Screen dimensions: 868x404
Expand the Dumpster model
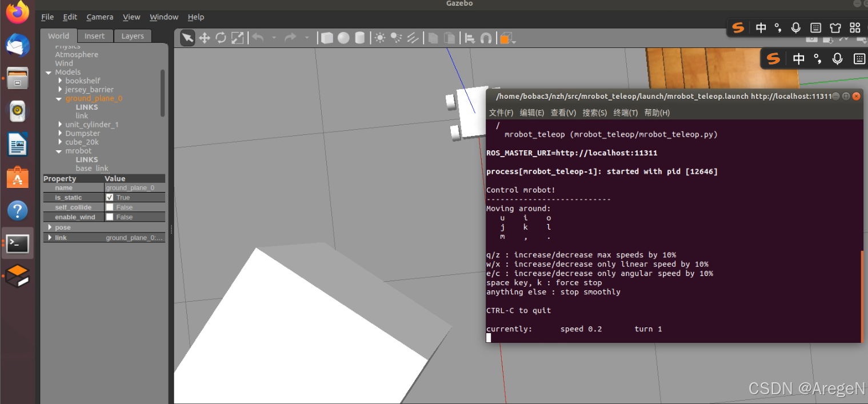tap(60, 133)
